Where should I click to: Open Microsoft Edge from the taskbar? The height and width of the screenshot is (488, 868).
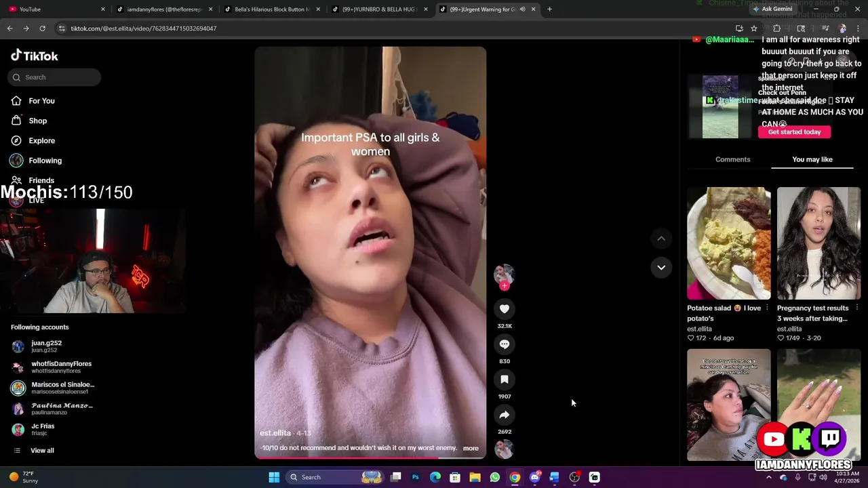pos(435,477)
